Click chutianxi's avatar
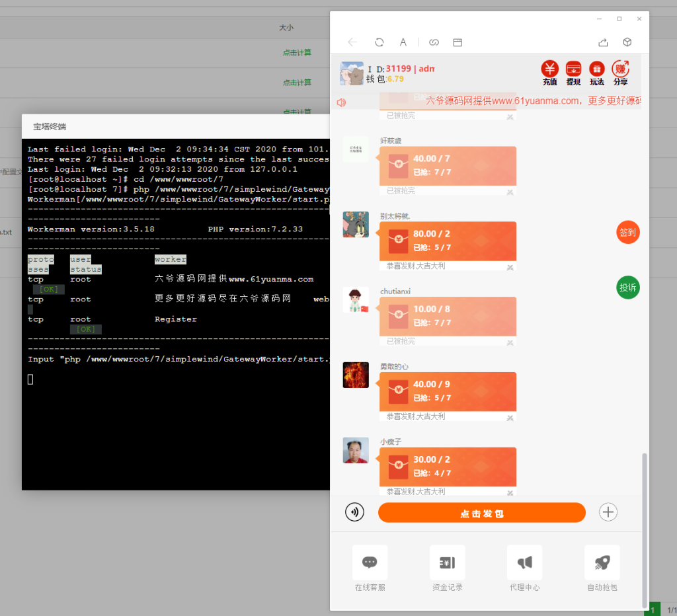This screenshot has width=677, height=616. click(356, 299)
